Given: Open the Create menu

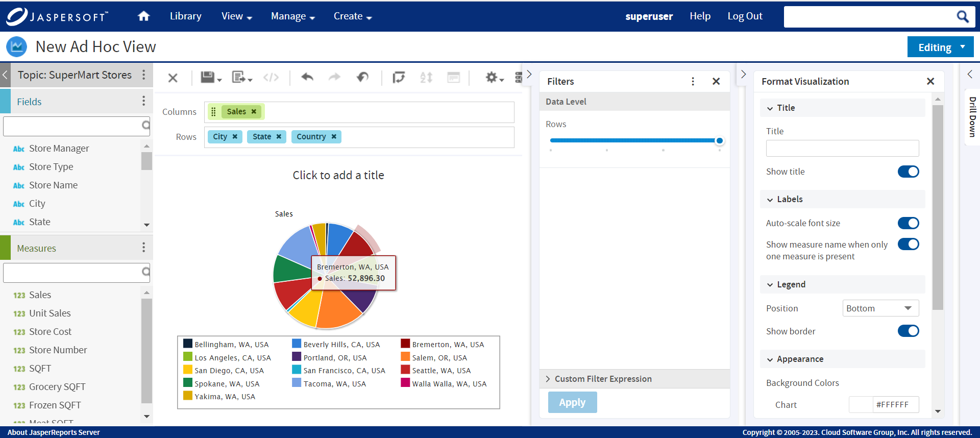Looking at the screenshot, I should [x=353, y=16].
